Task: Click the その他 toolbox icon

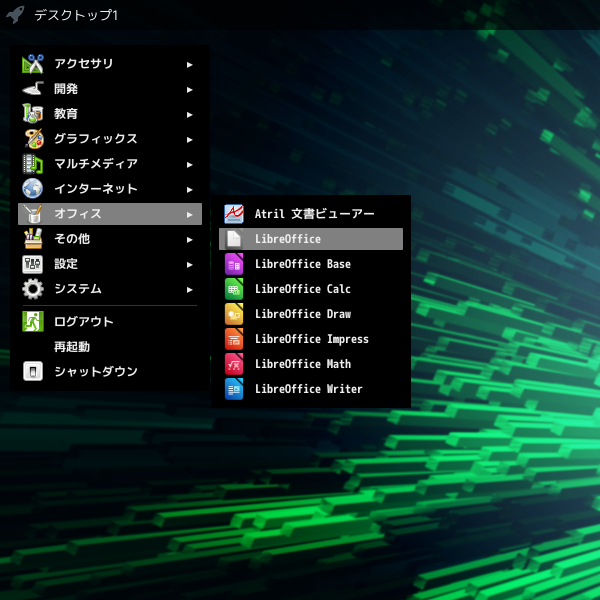Action: [x=33, y=239]
